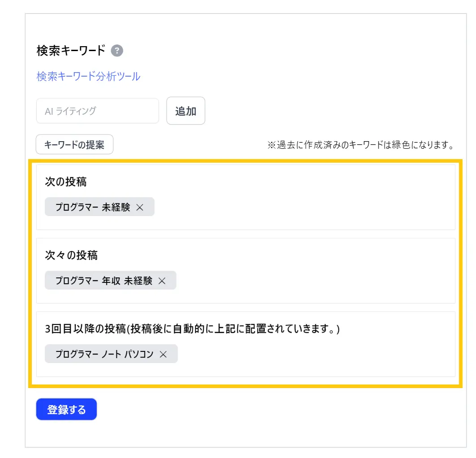Click the 3回目以降の投稿 section heading
476x458 pixels.
pos(193,328)
